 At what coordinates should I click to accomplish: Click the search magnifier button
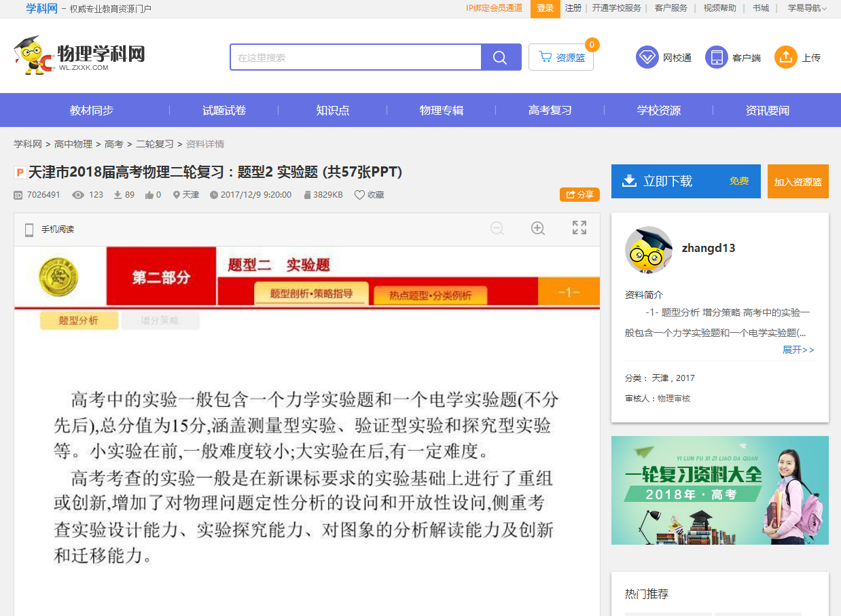501,58
